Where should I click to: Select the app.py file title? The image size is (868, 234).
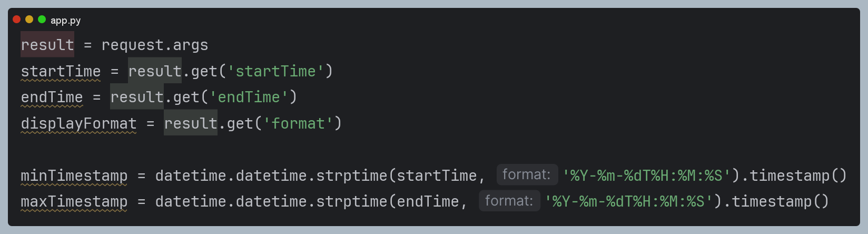click(x=66, y=21)
